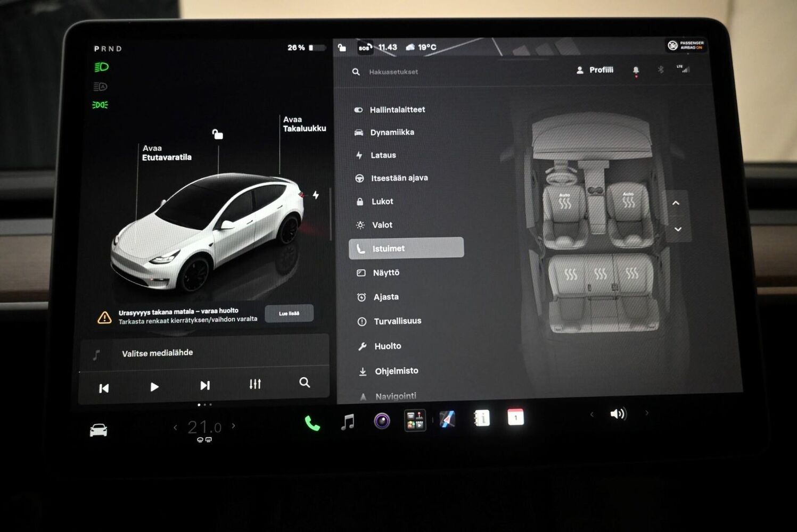This screenshot has height=532, width=797.
Task: Toggle the driver seat Auto heater
Action: click(x=565, y=201)
